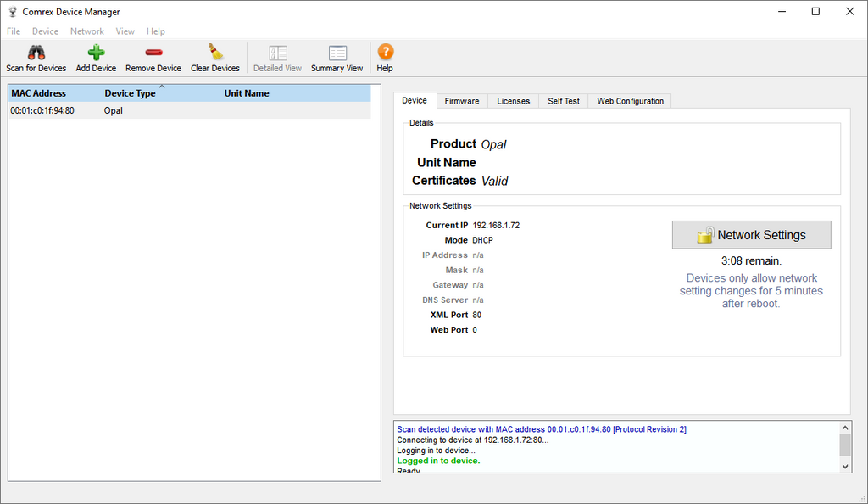
Task: Click the Clear Devices broom icon
Action: point(215,52)
